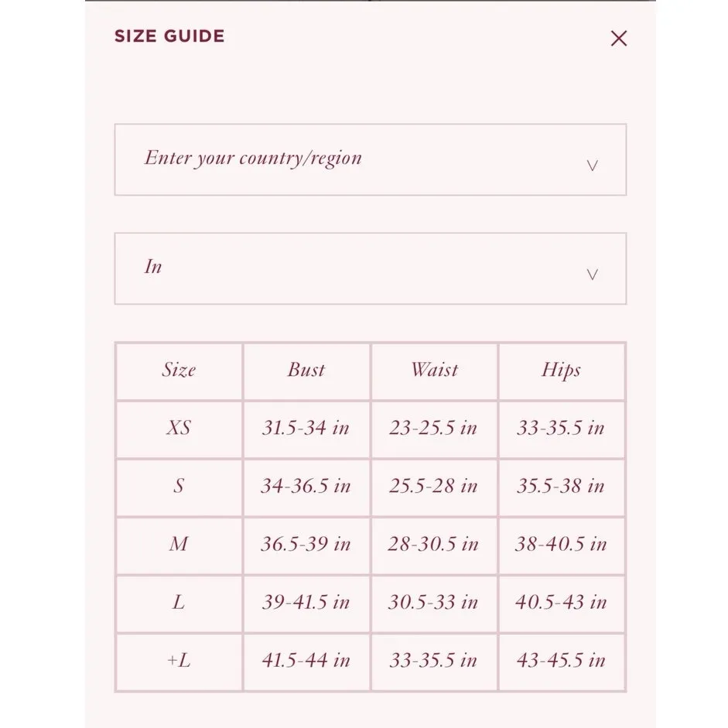Select the Bust column header
The image size is (728, 728).
click(x=306, y=370)
